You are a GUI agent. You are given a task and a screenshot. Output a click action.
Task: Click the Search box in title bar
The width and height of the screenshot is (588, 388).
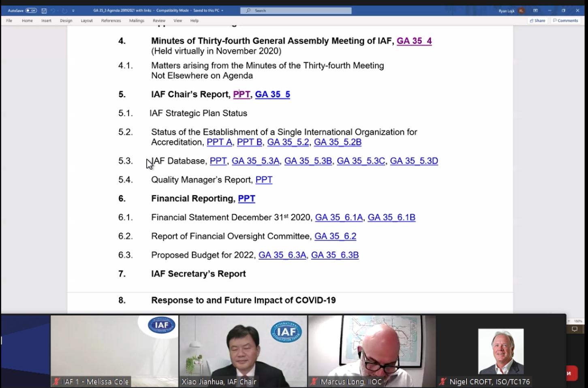(296, 11)
